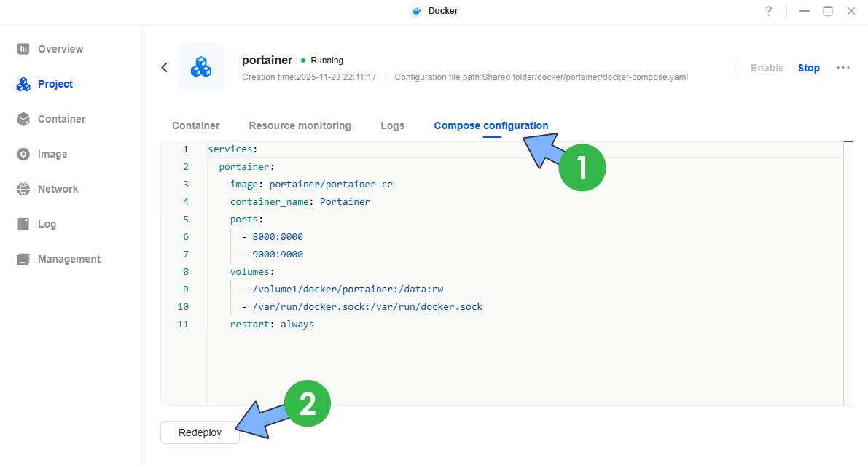
Task: Click the Overview sidebar icon
Action: [23, 49]
